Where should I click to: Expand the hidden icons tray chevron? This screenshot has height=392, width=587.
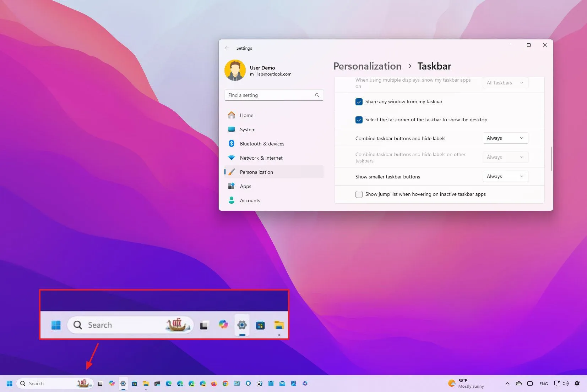click(507, 383)
